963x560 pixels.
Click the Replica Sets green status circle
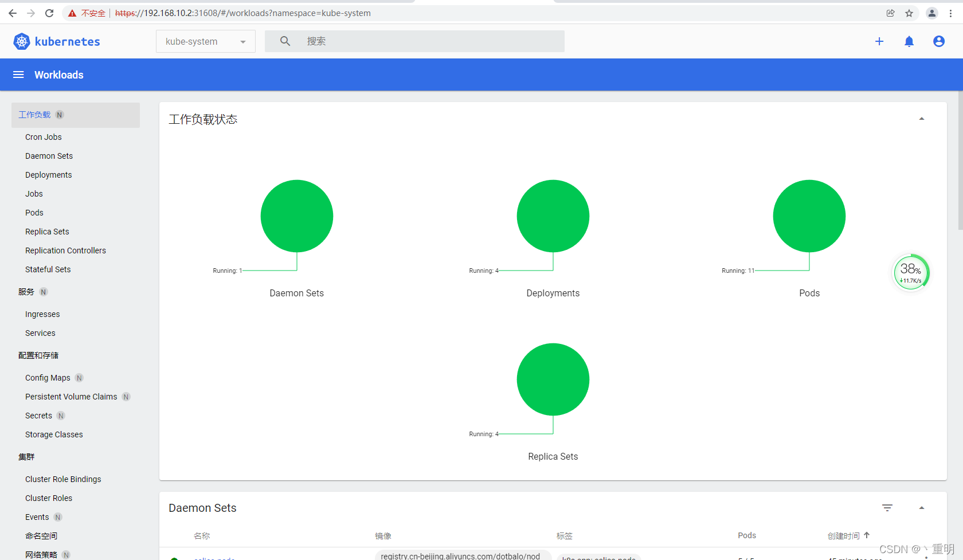(x=553, y=379)
